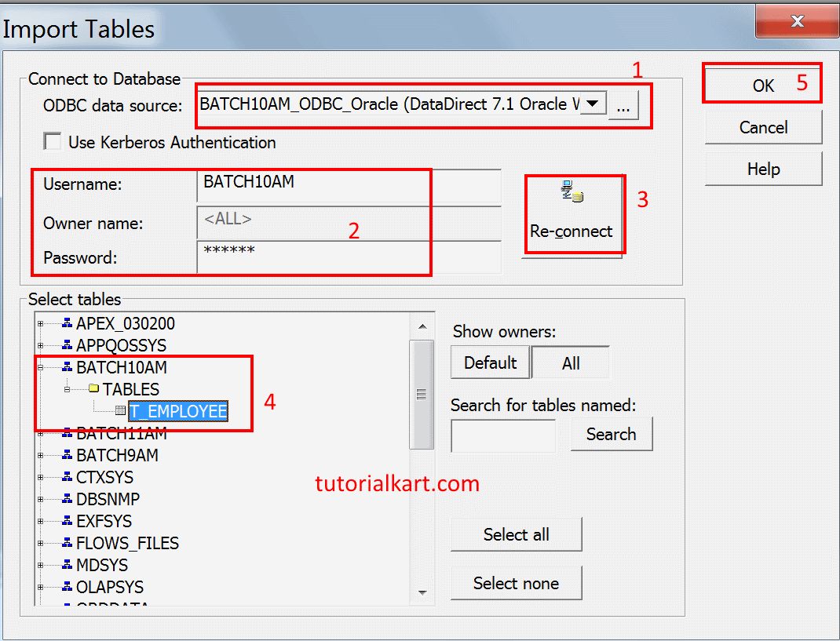
Task: Open the ODBC data source dropdown
Action: [593, 103]
